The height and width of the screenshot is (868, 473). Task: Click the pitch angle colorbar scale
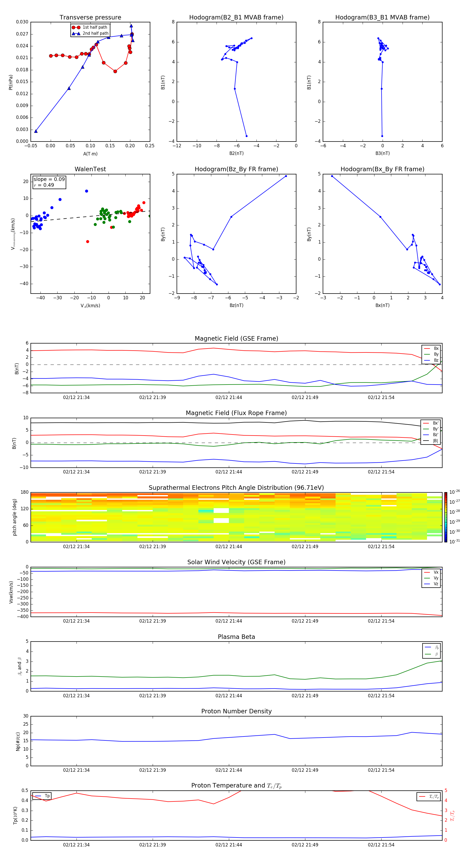point(446,517)
